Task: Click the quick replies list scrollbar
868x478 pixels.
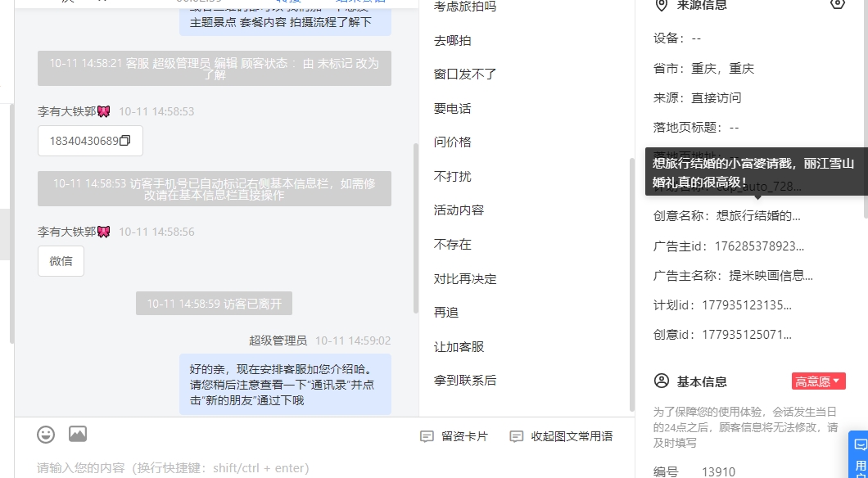Action: pos(631,283)
